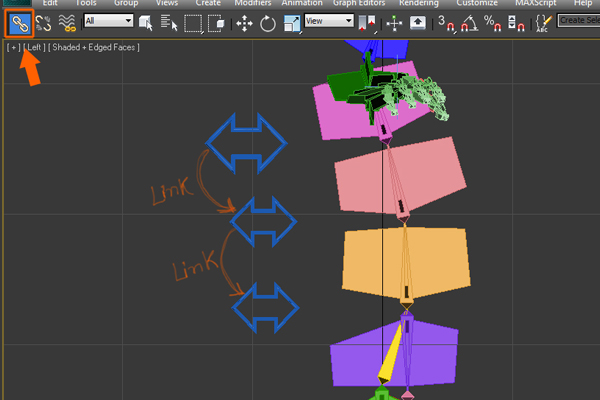Open the Select by Name list tool
This screenshot has width=600, height=400.
[169, 23]
